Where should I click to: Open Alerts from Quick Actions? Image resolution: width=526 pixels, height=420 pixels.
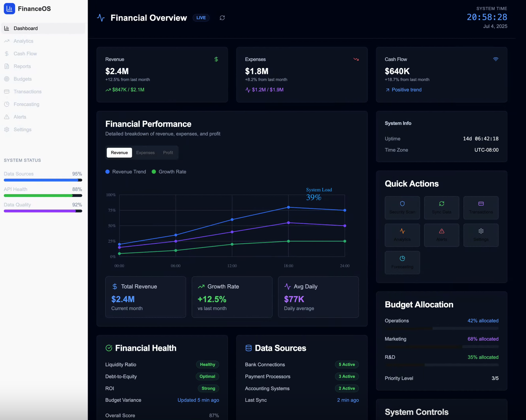442,235
